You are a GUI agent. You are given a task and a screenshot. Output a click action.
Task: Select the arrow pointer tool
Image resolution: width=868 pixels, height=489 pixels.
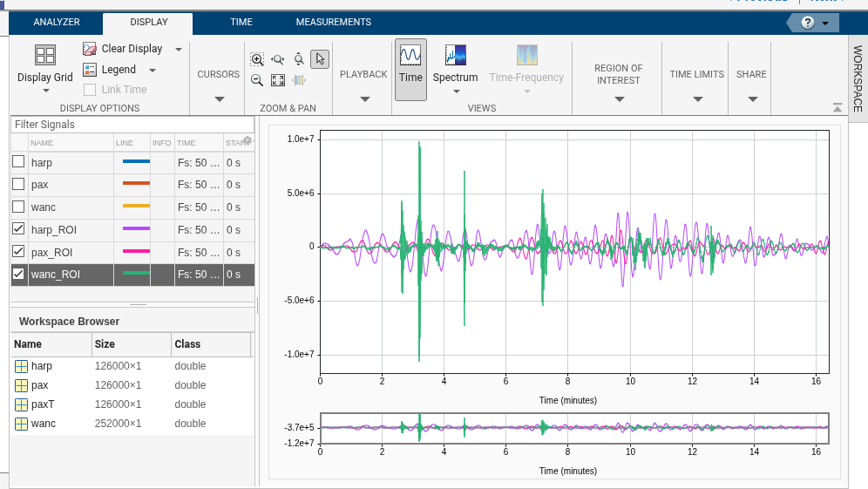(x=320, y=59)
